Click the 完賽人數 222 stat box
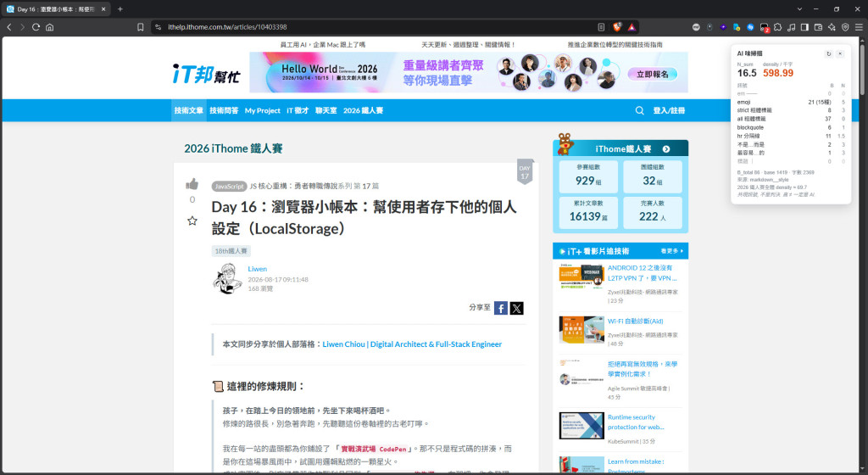The height and width of the screenshot is (475, 868). pyautogui.click(x=652, y=212)
